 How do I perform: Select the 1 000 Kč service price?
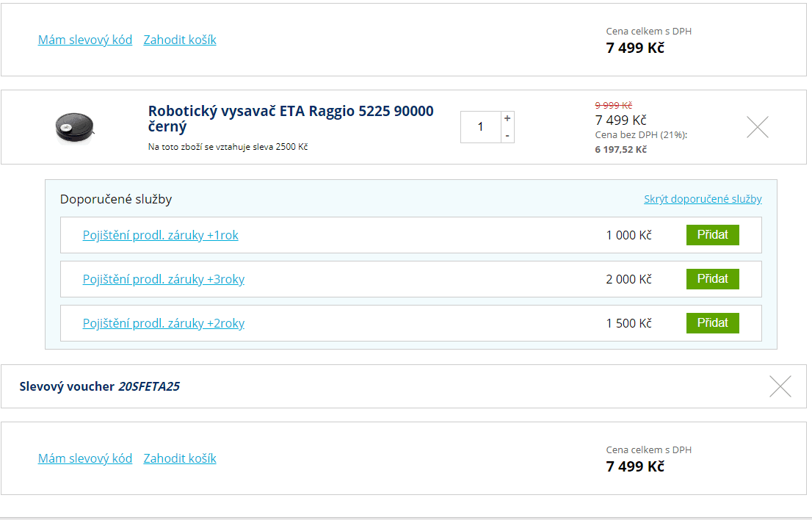click(x=628, y=235)
